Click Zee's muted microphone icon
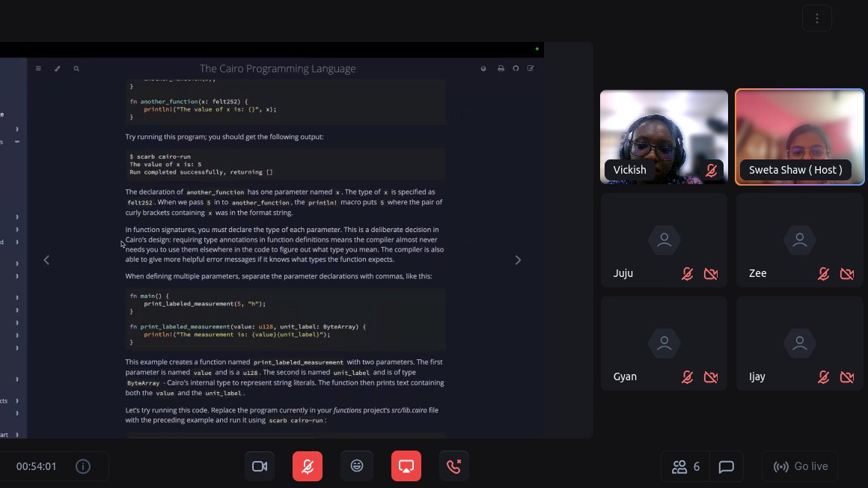 point(824,274)
